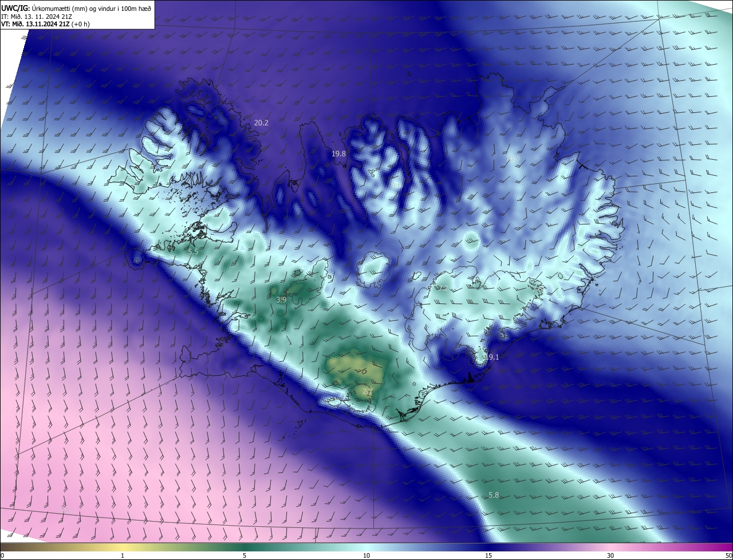Select the IT initial time line in the header
This screenshot has height=560, width=733.
(x=37, y=16)
